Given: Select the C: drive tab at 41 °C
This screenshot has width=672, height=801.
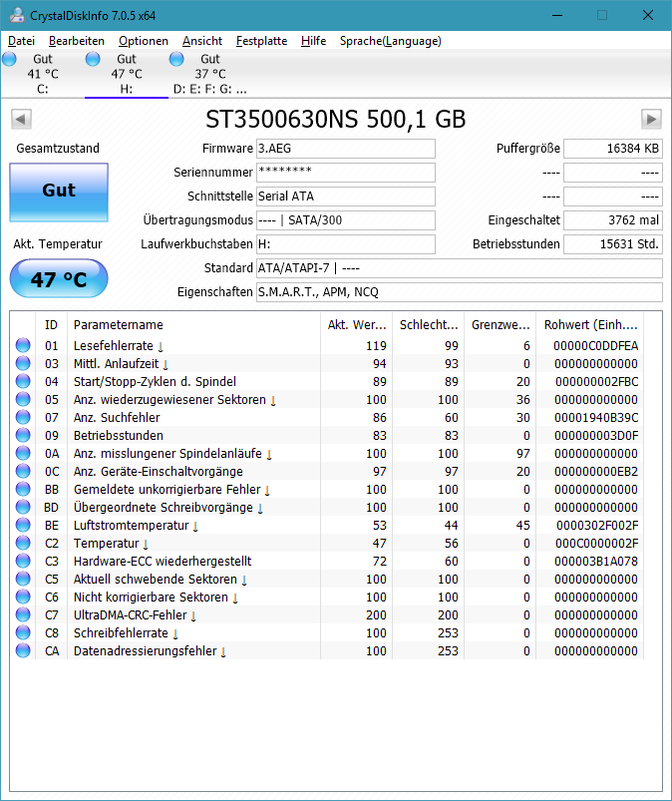Looking at the screenshot, I should pyautogui.click(x=43, y=74).
